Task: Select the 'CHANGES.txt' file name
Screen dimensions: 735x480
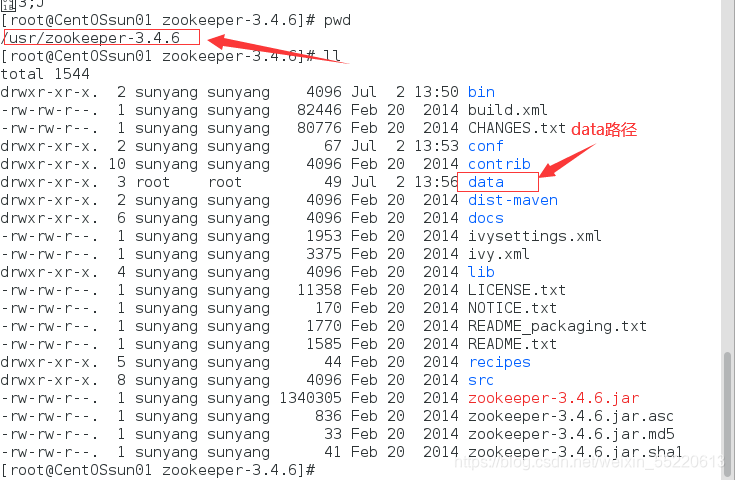Action: (517, 128)
